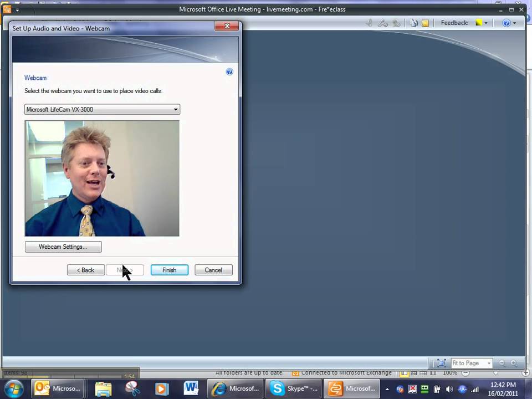Click the yellow Feedback color swatch
The height and width of the screenshot is (399, 532).
coord(479,23)
